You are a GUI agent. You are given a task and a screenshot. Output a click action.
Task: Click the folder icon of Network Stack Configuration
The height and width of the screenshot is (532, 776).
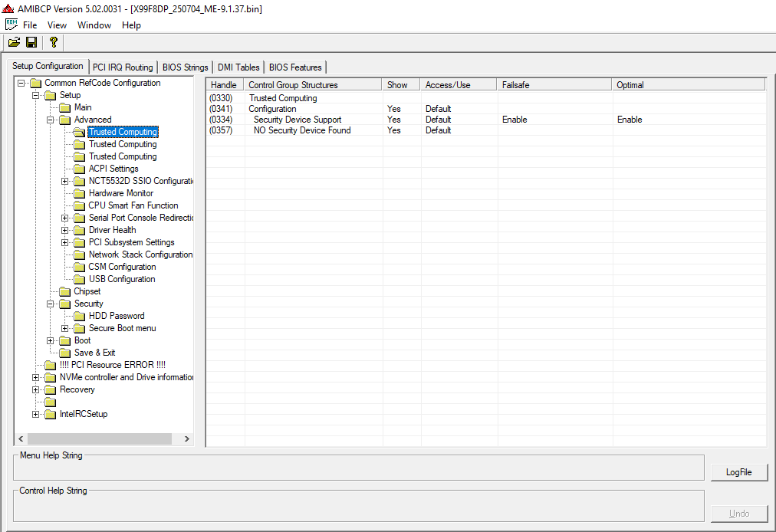click(x=79, y=255)
